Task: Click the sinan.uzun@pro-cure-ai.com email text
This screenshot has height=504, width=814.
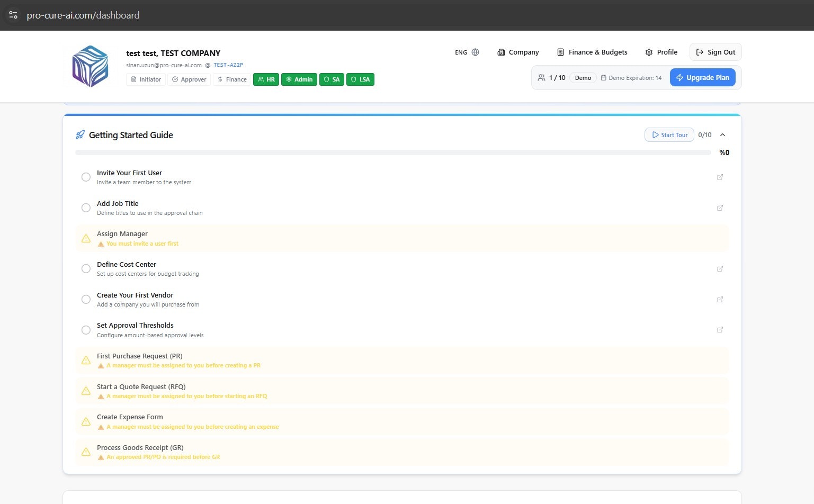Action: pyautogui.click(x=164, y=65)
